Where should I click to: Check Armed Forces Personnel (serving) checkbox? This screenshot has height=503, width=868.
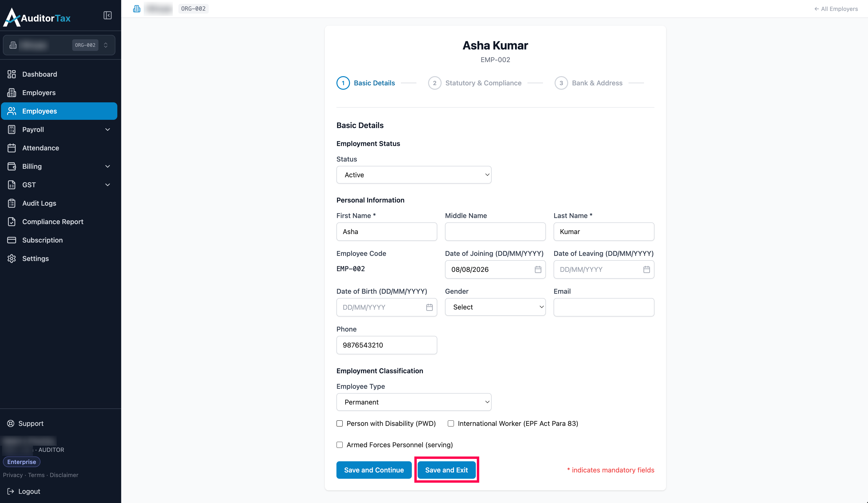[340, 445]
